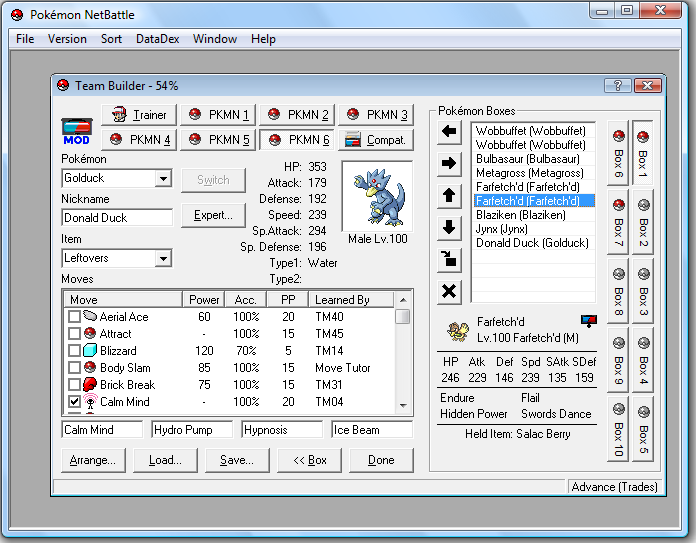Open the Sort menu
696x543 pixels.
click(x=112, y=39)
